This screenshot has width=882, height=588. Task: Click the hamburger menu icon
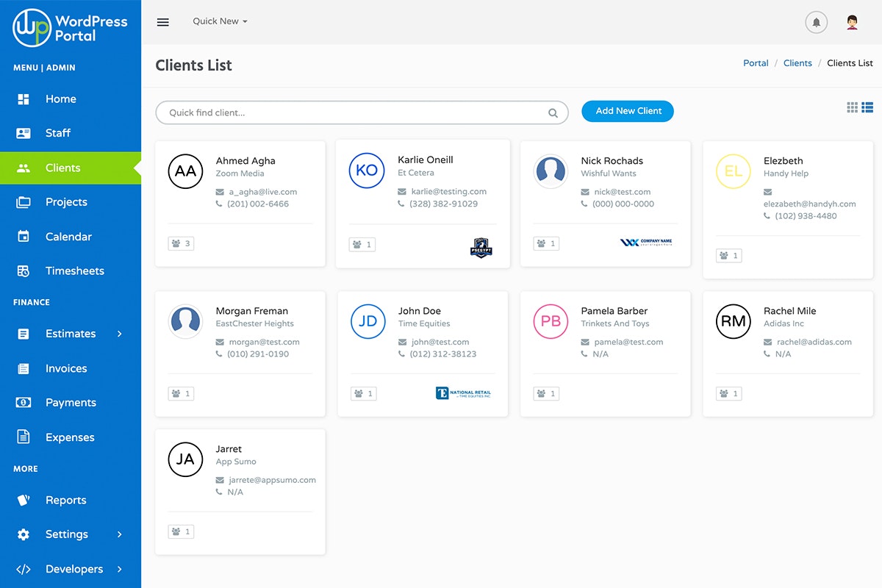163,22
